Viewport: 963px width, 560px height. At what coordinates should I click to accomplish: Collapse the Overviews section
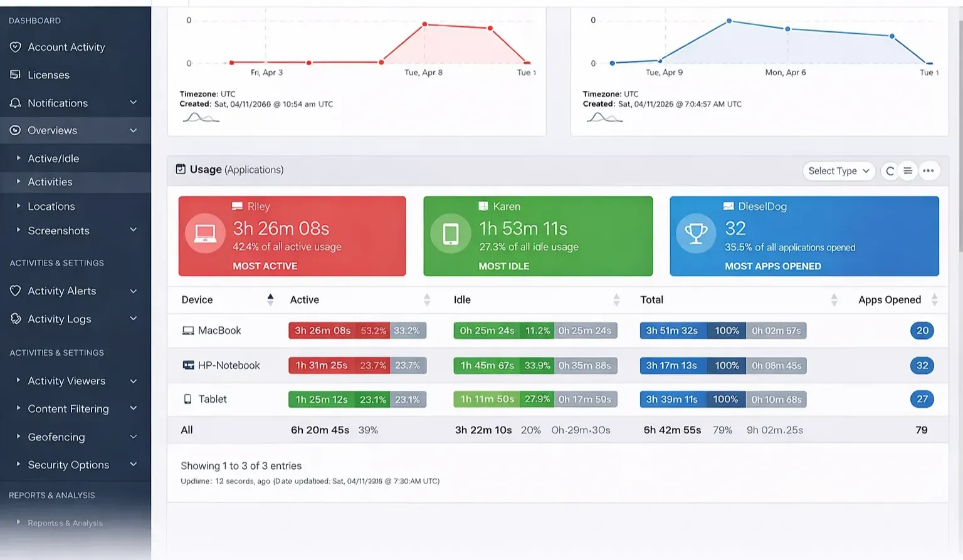pos(132,130)
